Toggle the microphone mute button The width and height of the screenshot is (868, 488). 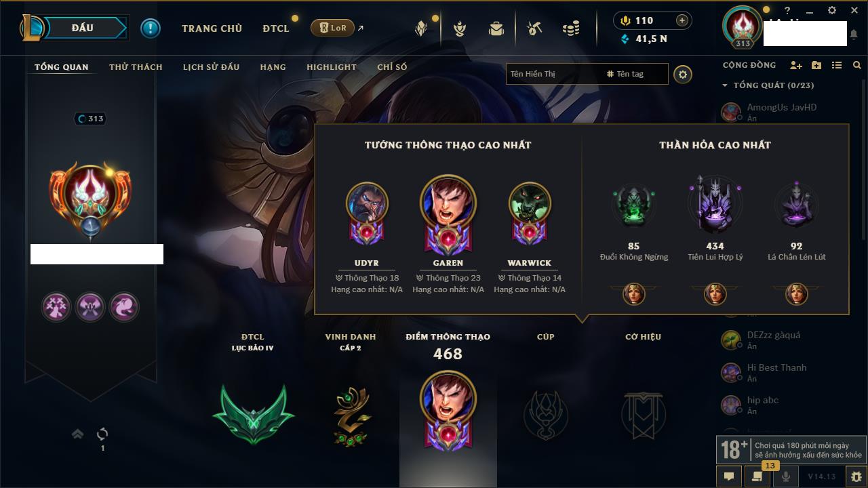pos(786,476)
